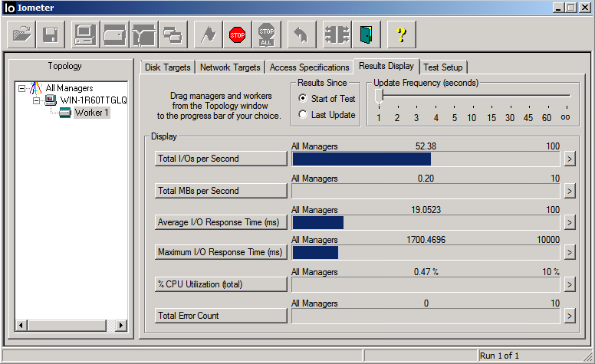The image size is (595, 364).
Task: Click the 0.47 % CPU value
Action: point(426,272)
